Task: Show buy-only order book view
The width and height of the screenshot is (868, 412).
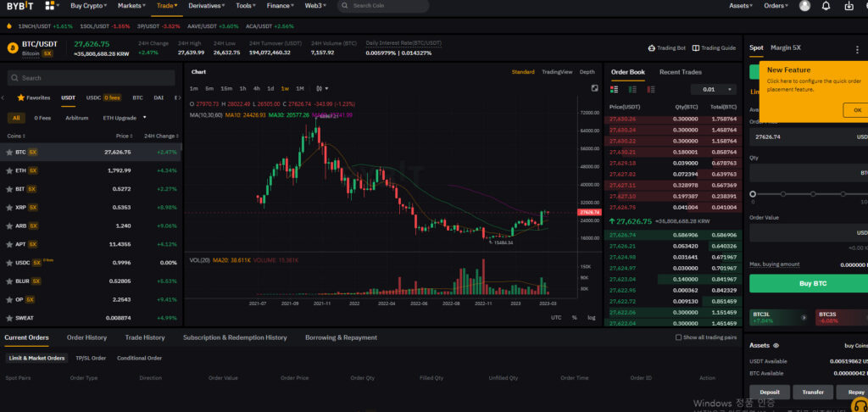Action: tap(632, 89)
